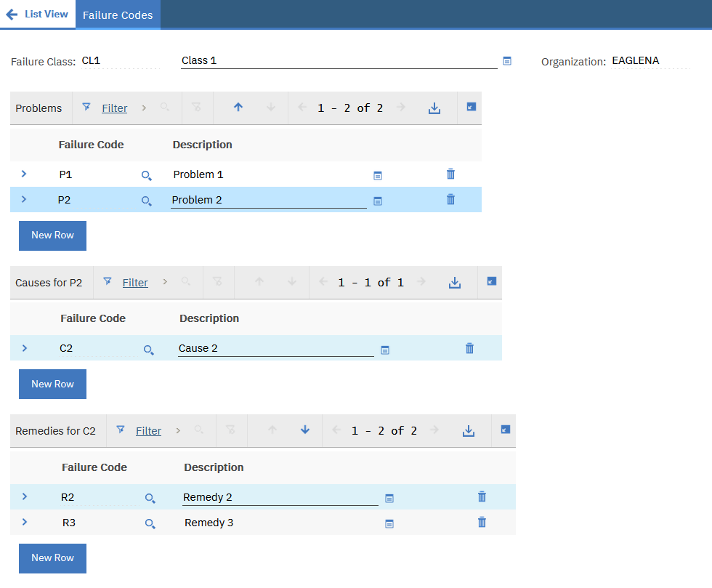Click the Remedy 2 description field

pos(280,497)
